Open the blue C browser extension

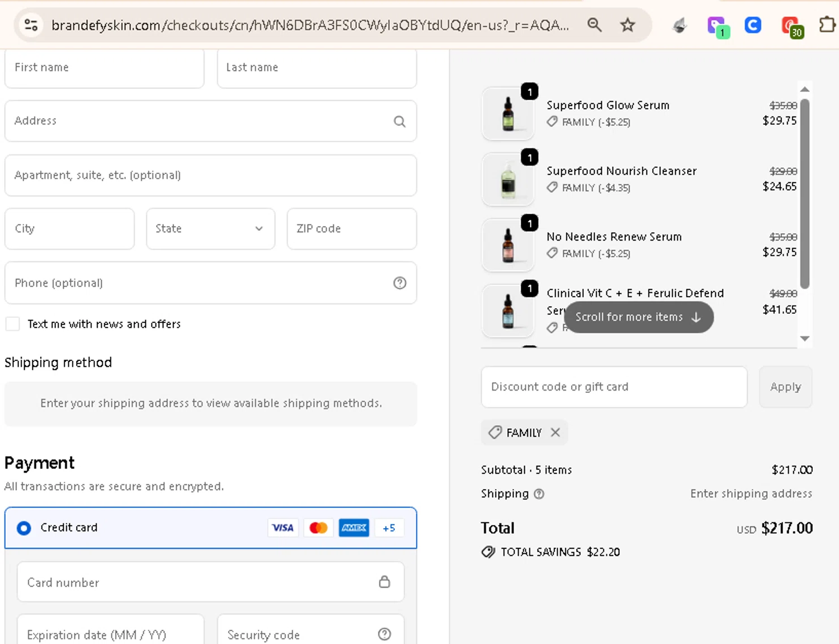coord(753,25)
